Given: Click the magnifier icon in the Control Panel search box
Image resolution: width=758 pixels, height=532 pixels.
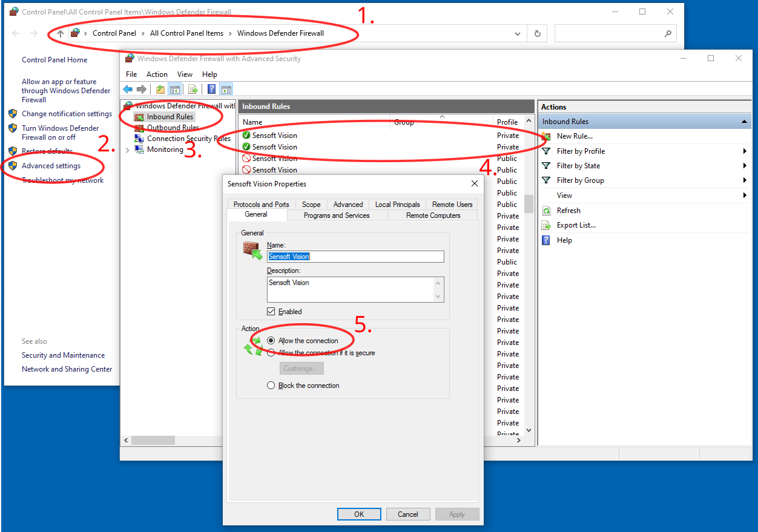Looking at the screenshot, I should pyautogui.click(x=668, y=34).
